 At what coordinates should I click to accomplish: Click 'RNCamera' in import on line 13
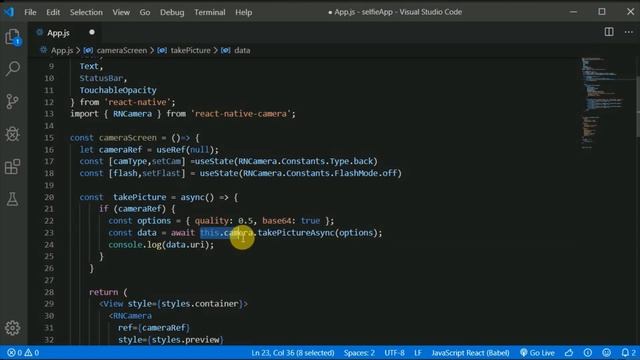click(x=132, y=114)
